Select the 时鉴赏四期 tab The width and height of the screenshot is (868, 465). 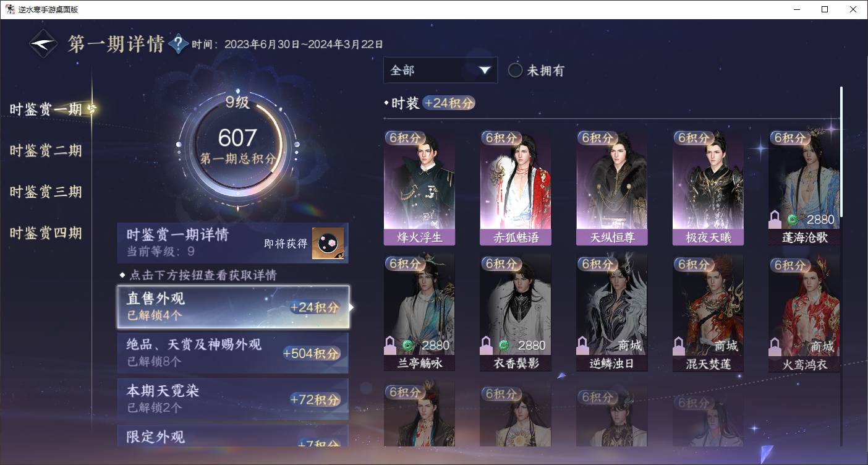coord(46,234)
